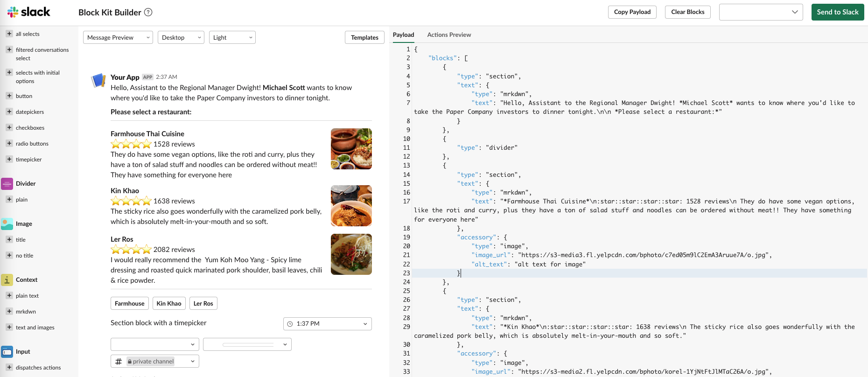This screenshot has width=868, height=377.
Task: Add the 'text and images' context block
Action: point(9,327)
